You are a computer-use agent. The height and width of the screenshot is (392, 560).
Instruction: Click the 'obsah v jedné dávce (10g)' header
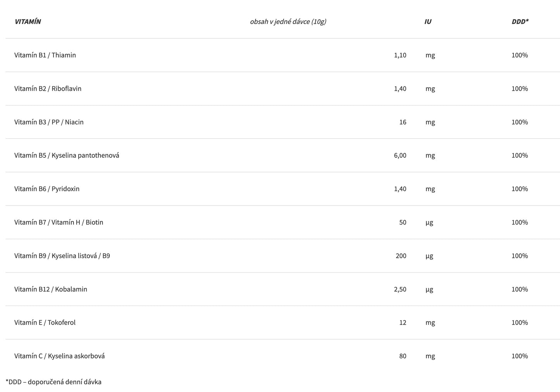coord(288,21)
